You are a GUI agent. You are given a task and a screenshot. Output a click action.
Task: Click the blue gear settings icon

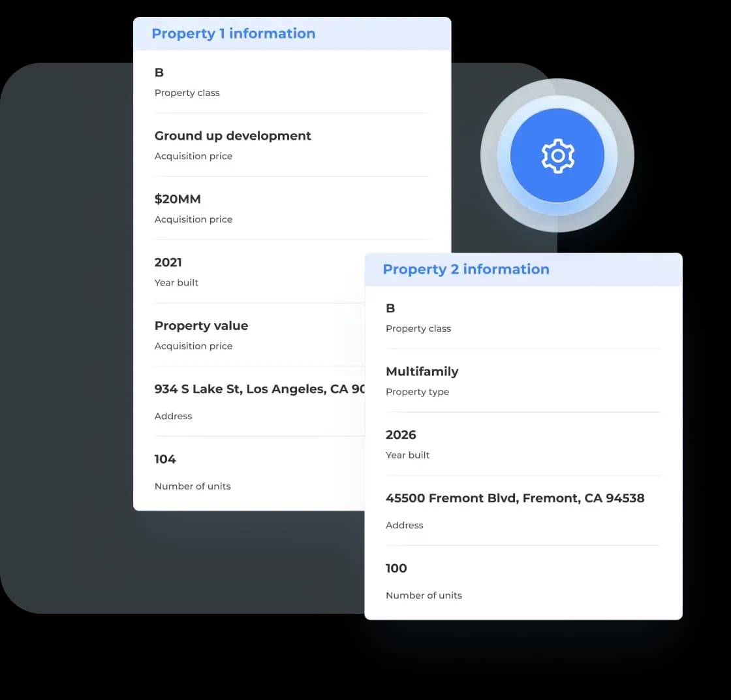coord(557,155)
